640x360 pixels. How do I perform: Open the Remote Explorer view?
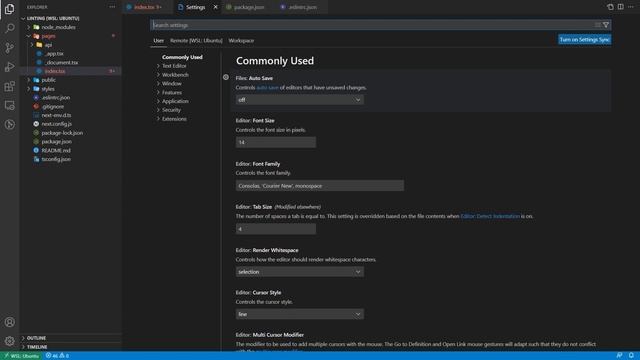pos(9,105)
